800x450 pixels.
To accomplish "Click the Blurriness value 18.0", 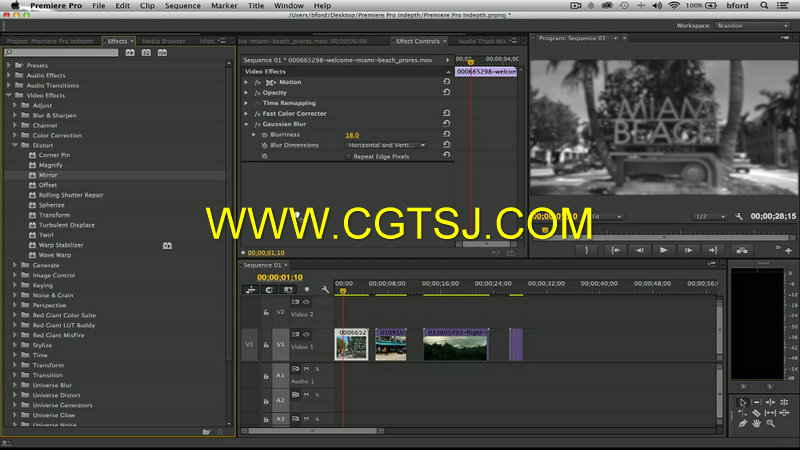I will point(352,135).
